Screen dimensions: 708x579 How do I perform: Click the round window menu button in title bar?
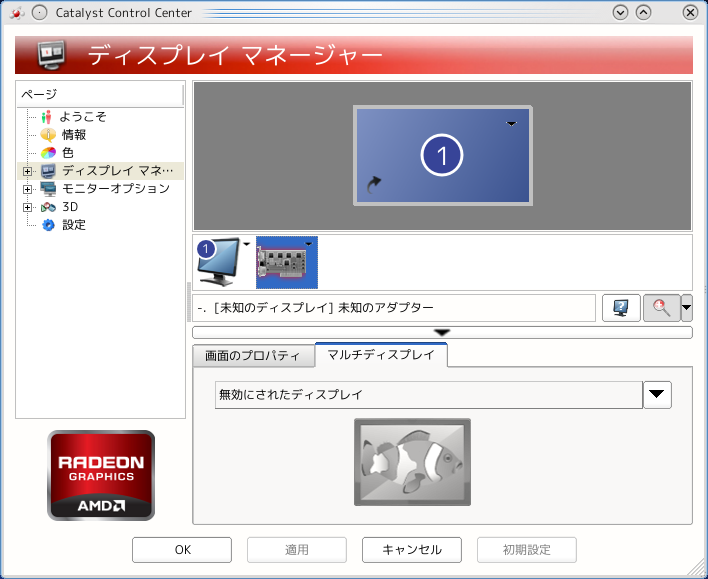pyautogui.click(x=40, y=13)
